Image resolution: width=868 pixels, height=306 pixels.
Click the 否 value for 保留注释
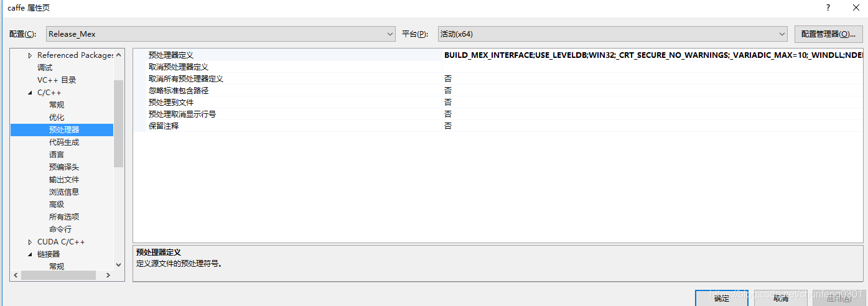point(448,126)
